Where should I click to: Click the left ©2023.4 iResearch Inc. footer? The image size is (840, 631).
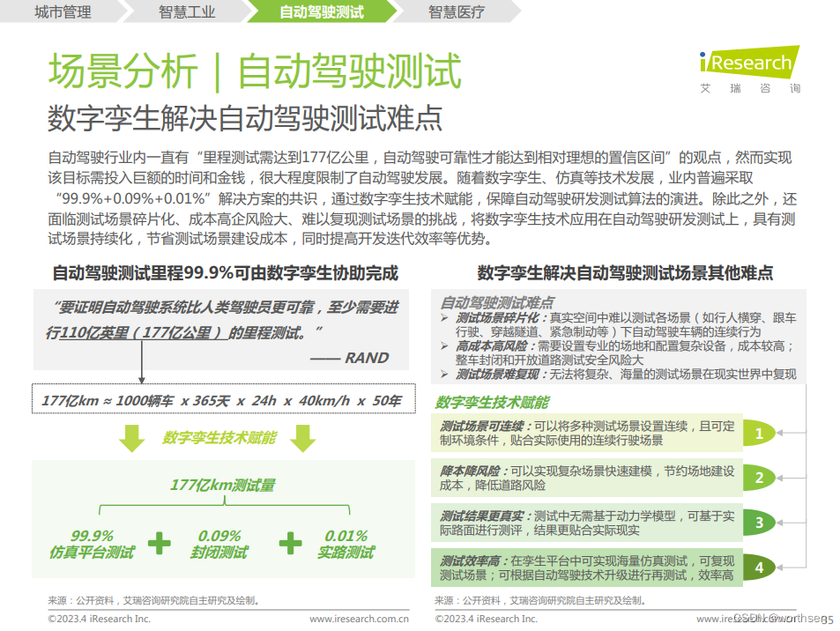(x=99, y=620)
